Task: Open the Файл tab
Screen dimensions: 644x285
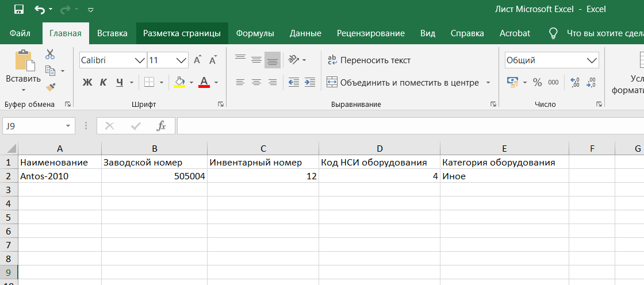Action: (x=20, y=33)
